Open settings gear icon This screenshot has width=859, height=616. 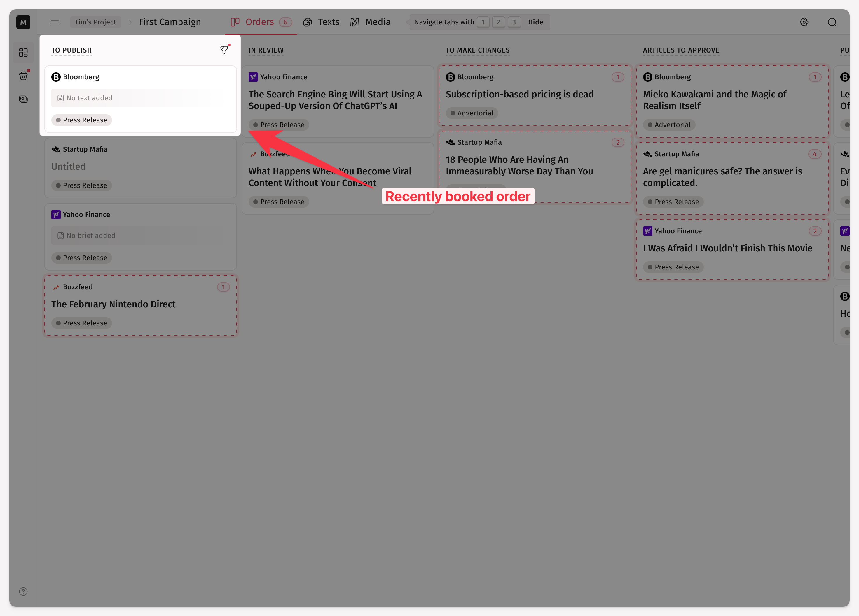tap(804, 22)
